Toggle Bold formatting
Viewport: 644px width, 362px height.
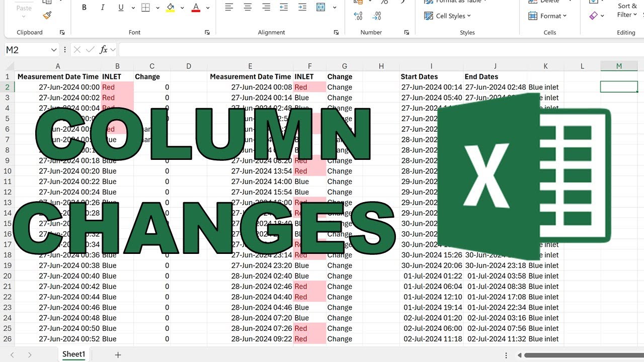point(84,8)
